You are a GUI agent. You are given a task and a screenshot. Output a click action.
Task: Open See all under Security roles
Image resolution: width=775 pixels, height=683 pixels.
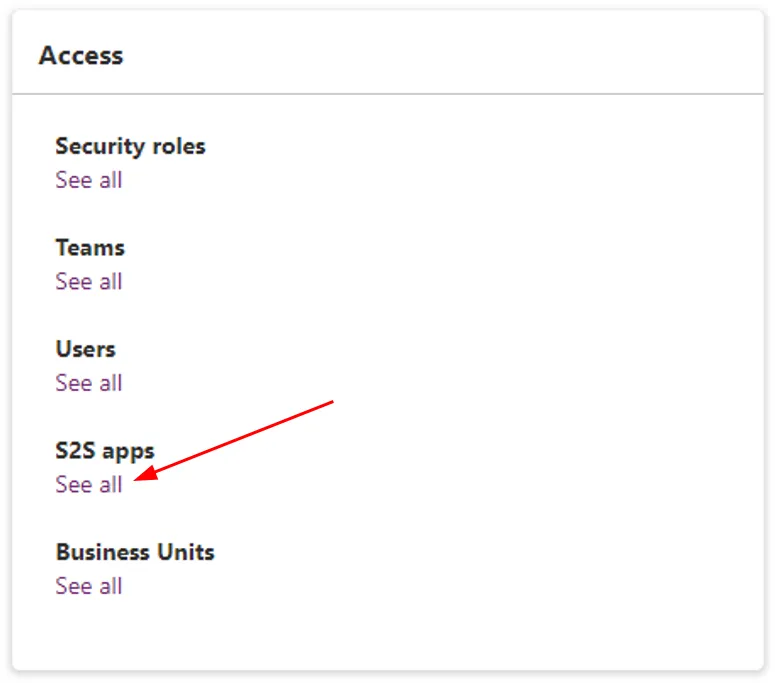tap(88, 180)
